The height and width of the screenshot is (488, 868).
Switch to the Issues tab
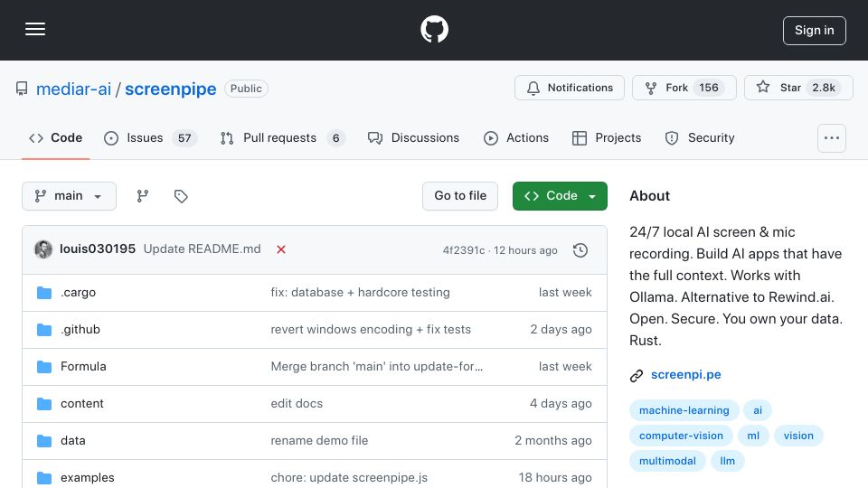coord(150,137)
